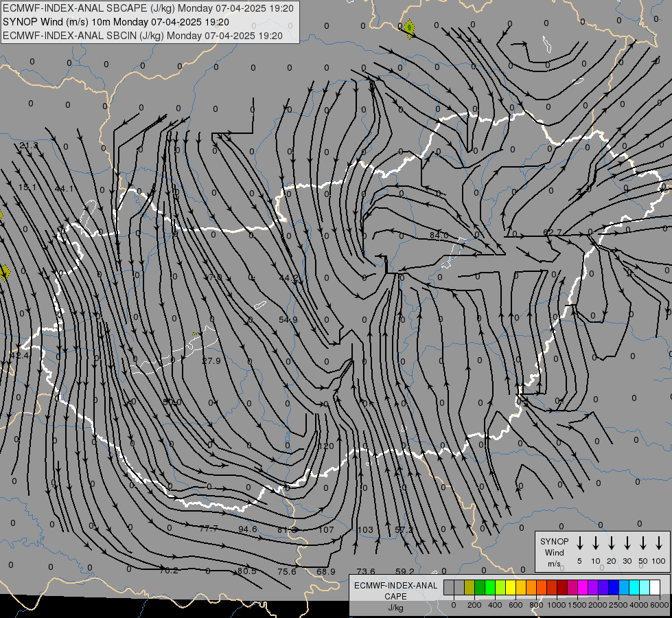The width and height of the screenshot is (672, 618).
Task: Click the 62.7 value on the map
Action: [x=552, y=233]
